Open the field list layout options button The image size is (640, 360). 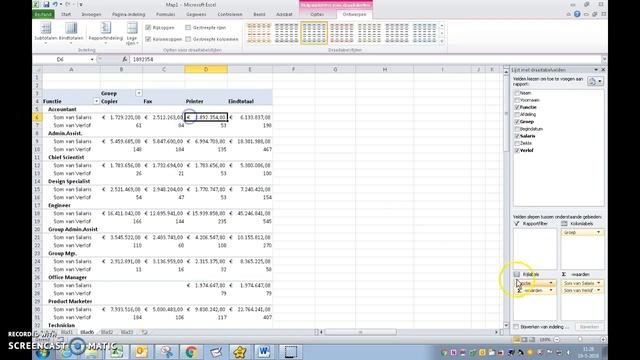(595, 81)
